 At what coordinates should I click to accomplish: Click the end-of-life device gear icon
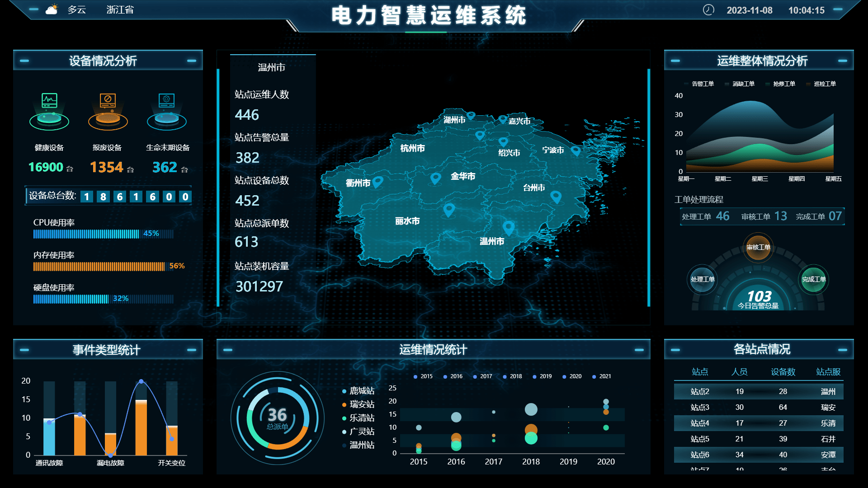(x=166, y=101)
